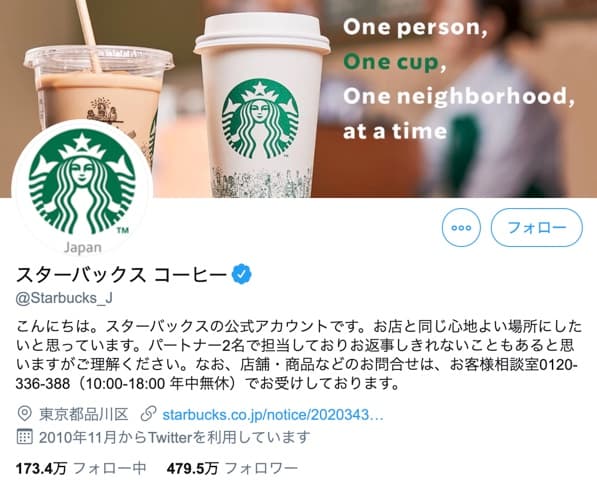Follow the Starbucks Japan account (フォロー)

(536, 227)
